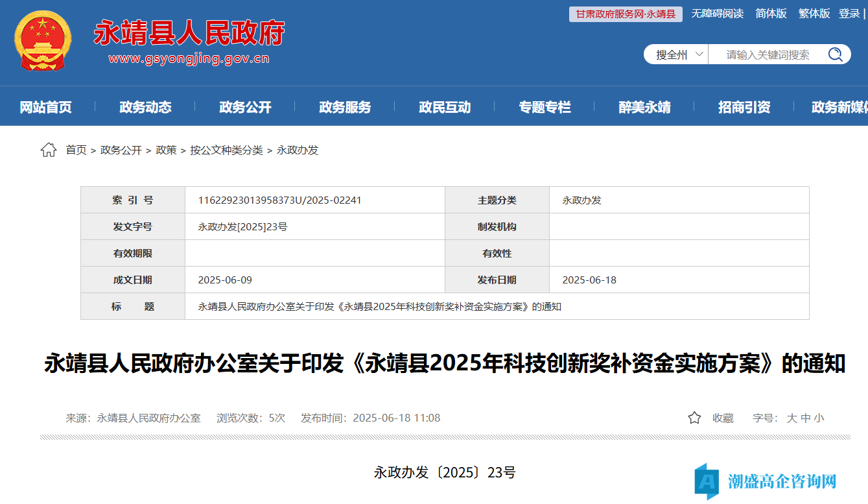Viewport: 868px width, 504px height.
Task: Enable 无障碍阅读 accessibility mode
Action: point(717,14)
